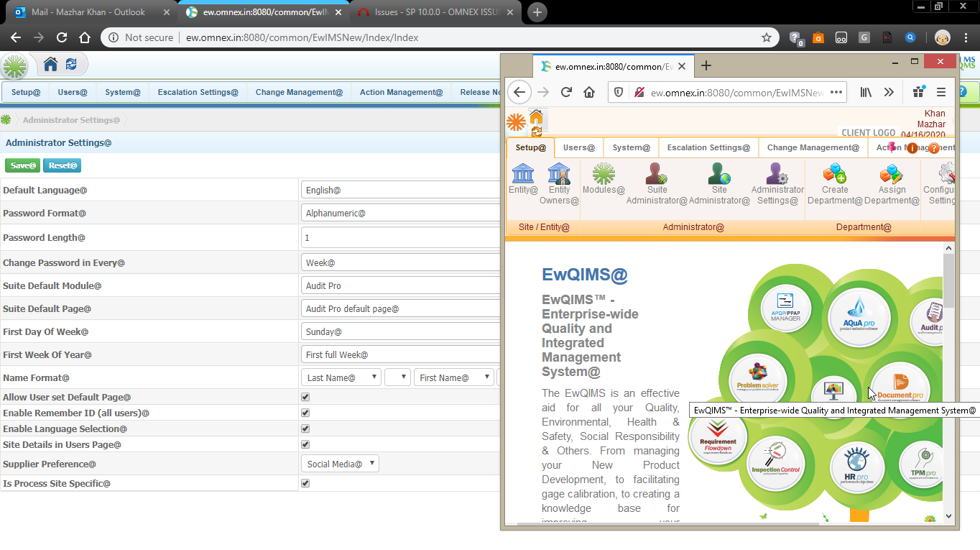Open the Last Name@ name format dropdown
The width and height of the screenshot is (980, 550).
pos(341,377)
